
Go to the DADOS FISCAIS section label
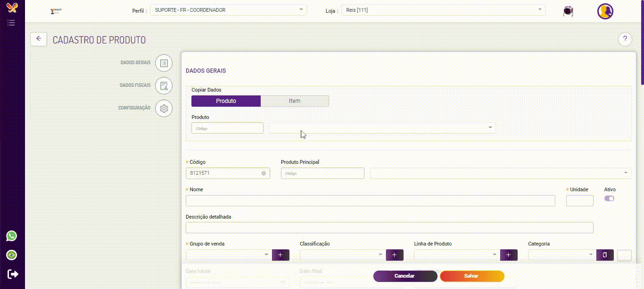pyautogui.click(x=135, y=85)
